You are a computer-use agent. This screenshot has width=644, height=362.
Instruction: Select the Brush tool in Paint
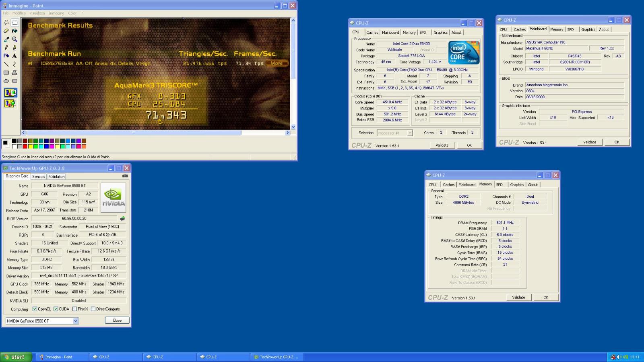tap(14, 48)
